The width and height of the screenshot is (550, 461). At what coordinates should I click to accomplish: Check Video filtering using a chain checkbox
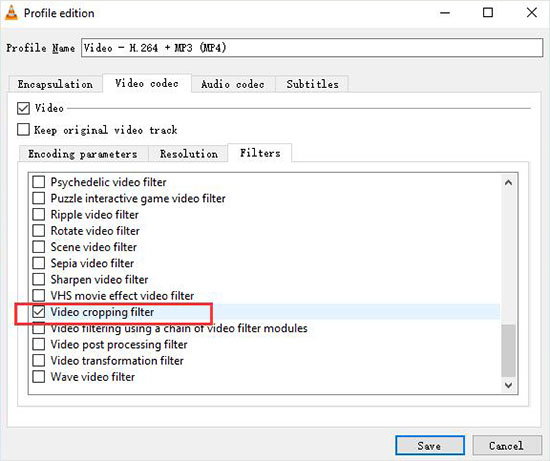[39, 328]
